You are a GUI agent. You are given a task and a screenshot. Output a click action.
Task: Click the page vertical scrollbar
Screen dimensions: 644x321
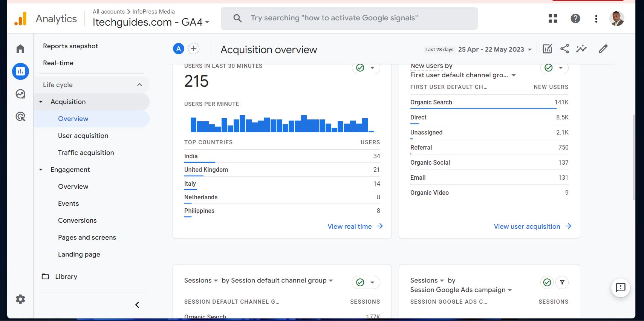[634, 157]
